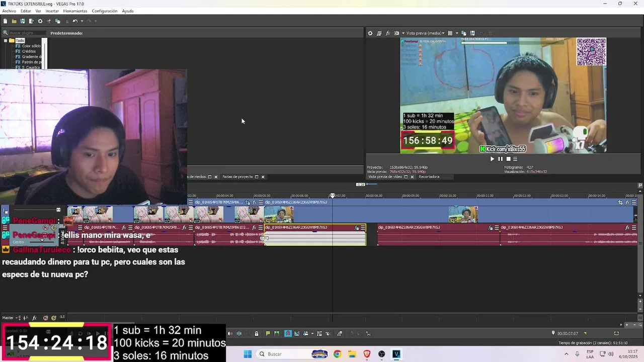Open Master bus FX icon
Image resolution: width=644 pixels, height=362 pixels.
(34, 318)
